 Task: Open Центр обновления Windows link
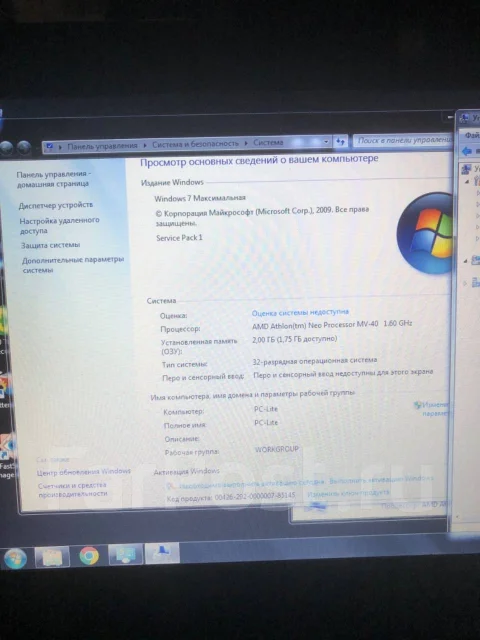pos(84,472)
